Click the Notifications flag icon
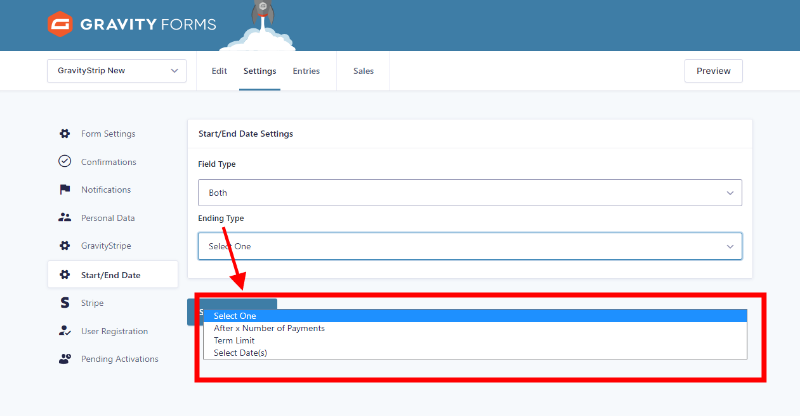The image size is (800, 416). 65,190
